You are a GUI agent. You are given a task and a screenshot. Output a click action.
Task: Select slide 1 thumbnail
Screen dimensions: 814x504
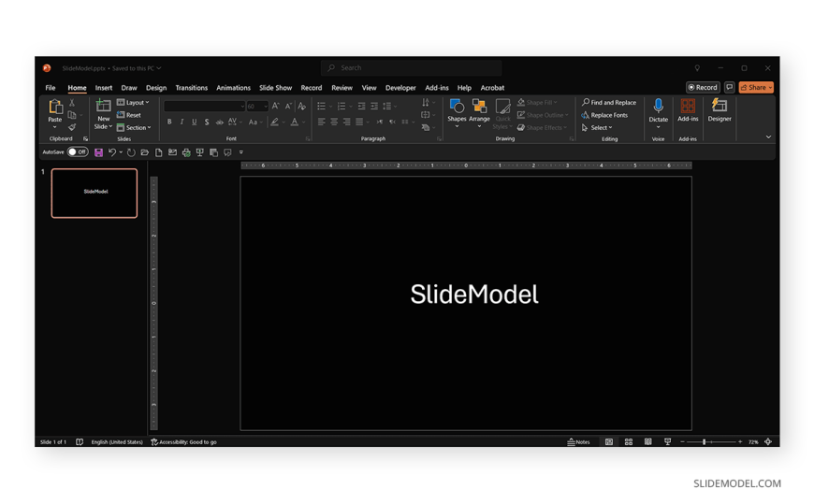pos(94,193)
